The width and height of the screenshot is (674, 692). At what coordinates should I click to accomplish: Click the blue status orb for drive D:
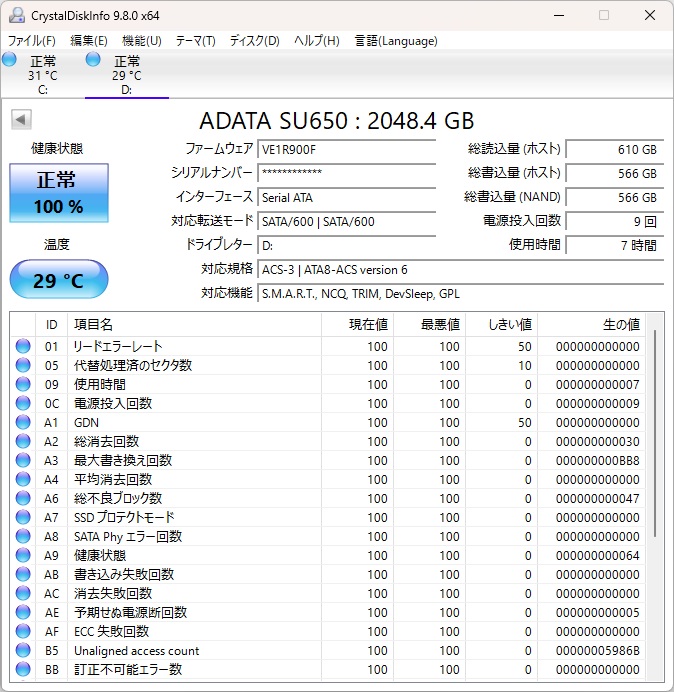pos(93,59)
